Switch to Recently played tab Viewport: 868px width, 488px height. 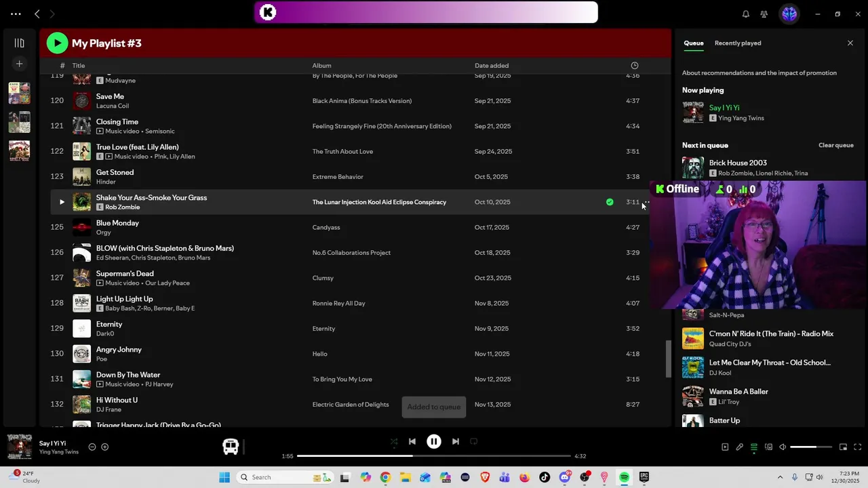[738, 43]
